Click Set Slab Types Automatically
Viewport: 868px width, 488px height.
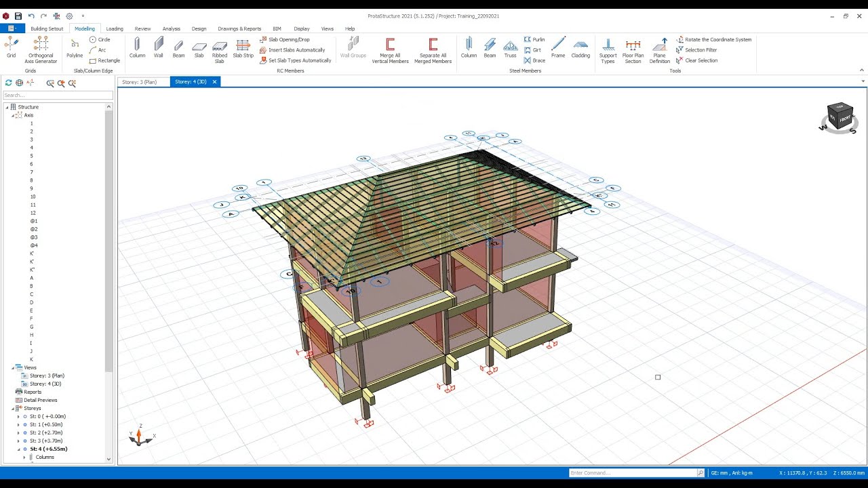pyautogui.click(x=296, y=60)
